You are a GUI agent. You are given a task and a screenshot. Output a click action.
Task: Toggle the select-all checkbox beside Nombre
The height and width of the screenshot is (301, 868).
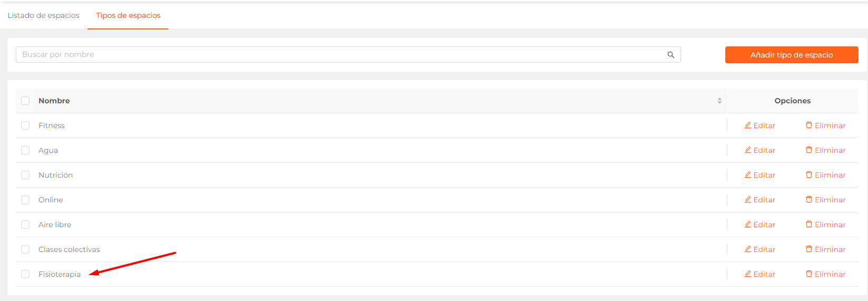25,101
